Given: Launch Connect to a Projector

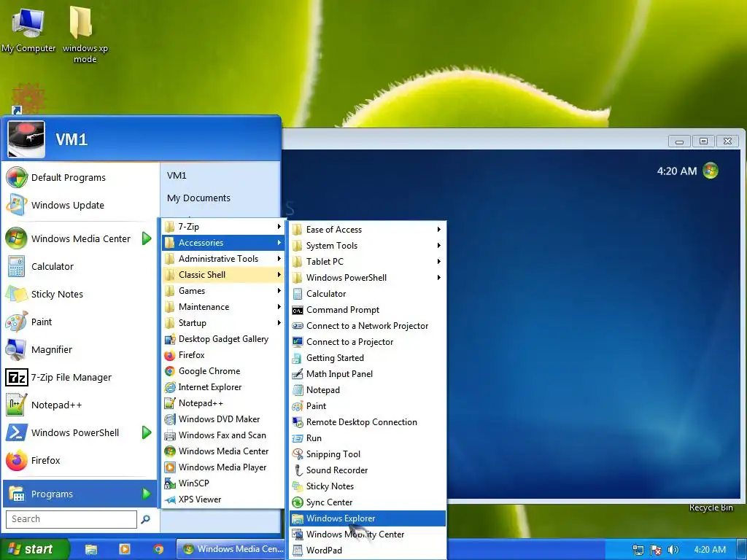Looking at the screenshot, I should click(368, 342).
